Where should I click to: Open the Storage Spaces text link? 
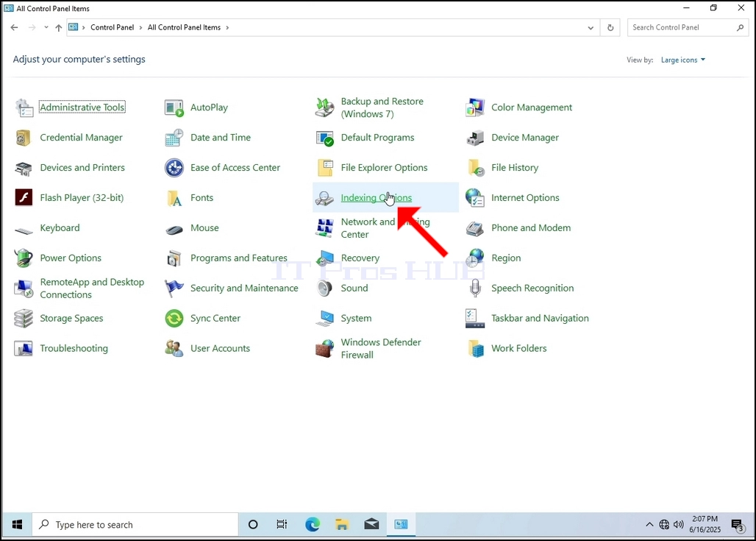coord(71,319)
